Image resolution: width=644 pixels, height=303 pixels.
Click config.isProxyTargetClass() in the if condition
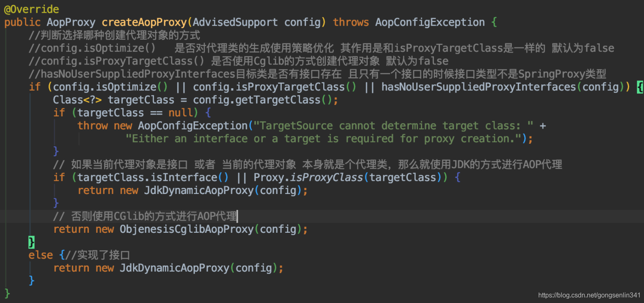[x=275, y=87]
